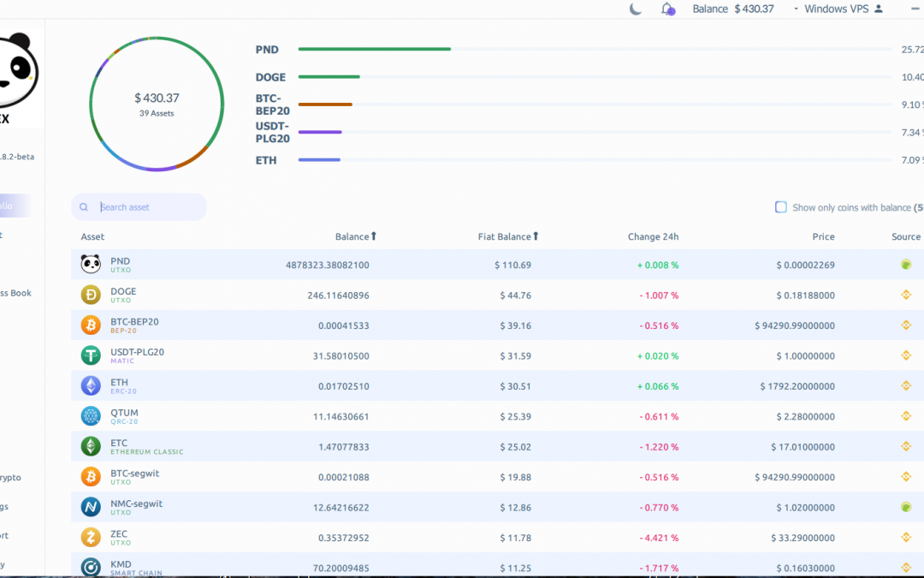Click the user profile icon
924x578 pixels.
pos(878,9)
